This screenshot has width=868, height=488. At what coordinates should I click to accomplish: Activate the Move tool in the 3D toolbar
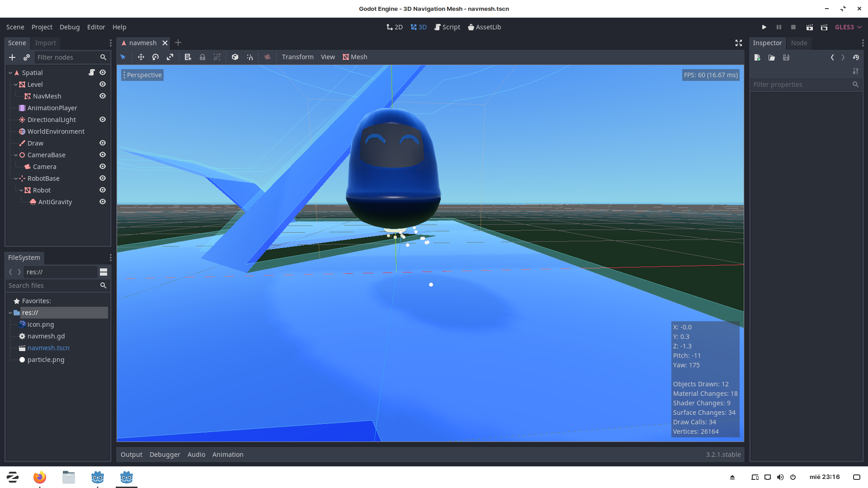pos(141,57)
